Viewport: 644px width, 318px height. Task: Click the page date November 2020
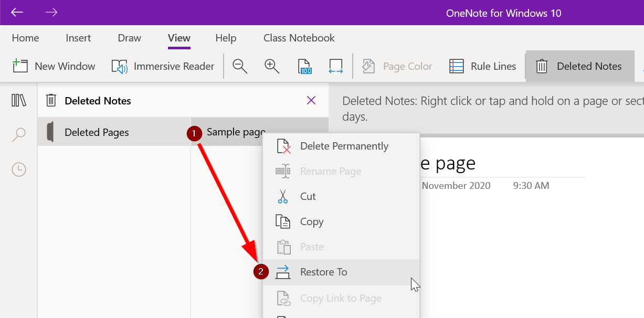[x=456, y=185]
